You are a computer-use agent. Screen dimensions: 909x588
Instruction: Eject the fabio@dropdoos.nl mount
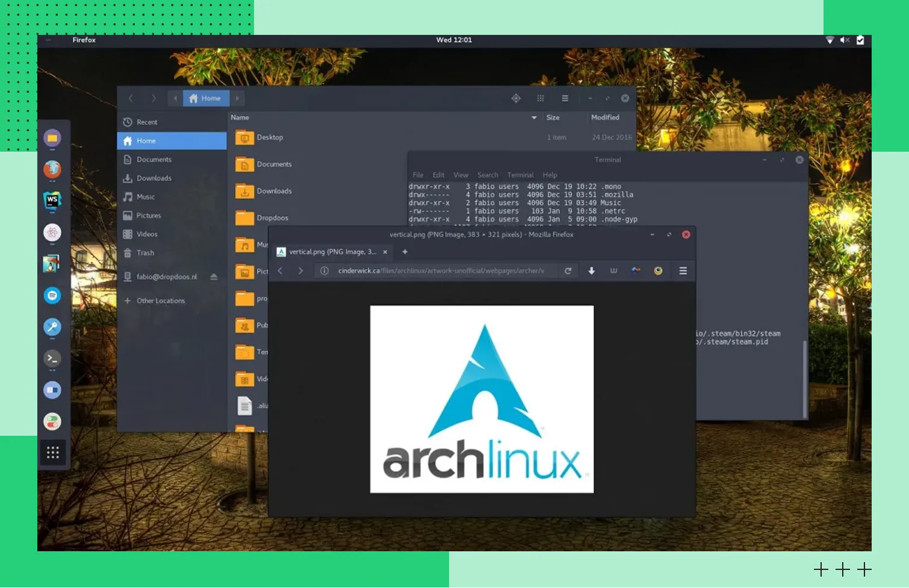click(214, 277)
